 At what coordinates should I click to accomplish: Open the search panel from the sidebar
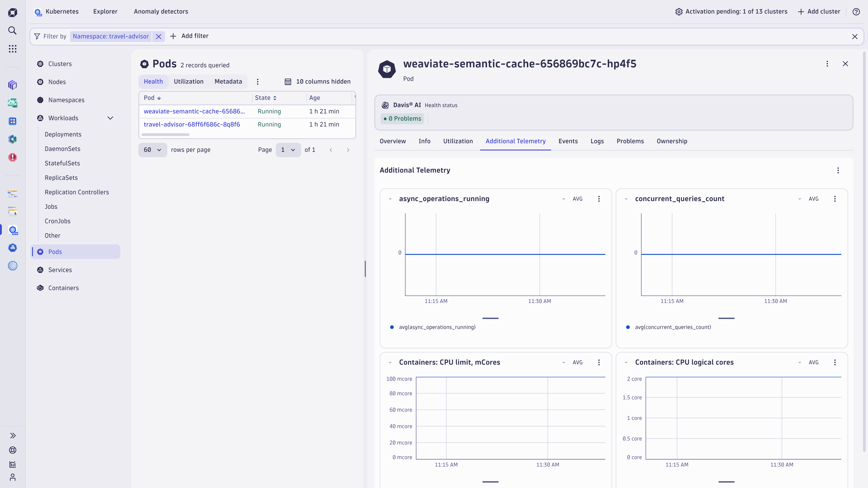tap(12, 30)
